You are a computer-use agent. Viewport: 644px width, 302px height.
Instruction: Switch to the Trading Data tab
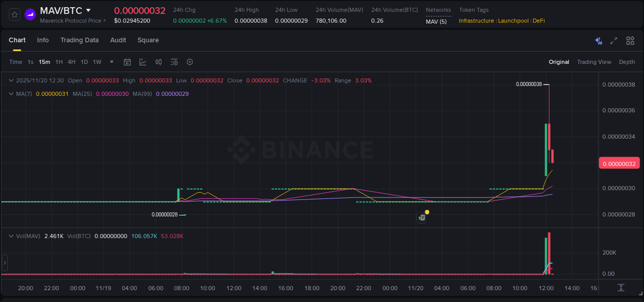(x=79, y=40)
